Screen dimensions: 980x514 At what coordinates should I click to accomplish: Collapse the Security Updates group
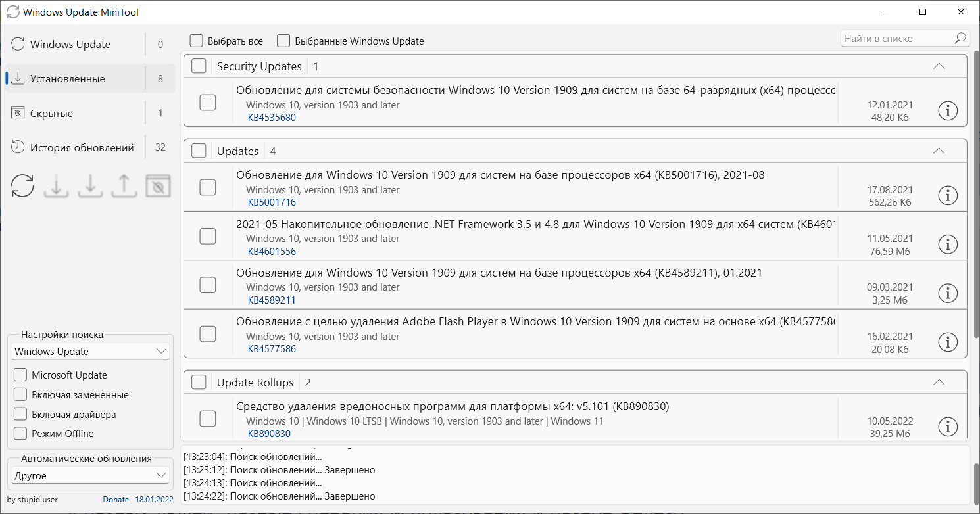point(939,66)
